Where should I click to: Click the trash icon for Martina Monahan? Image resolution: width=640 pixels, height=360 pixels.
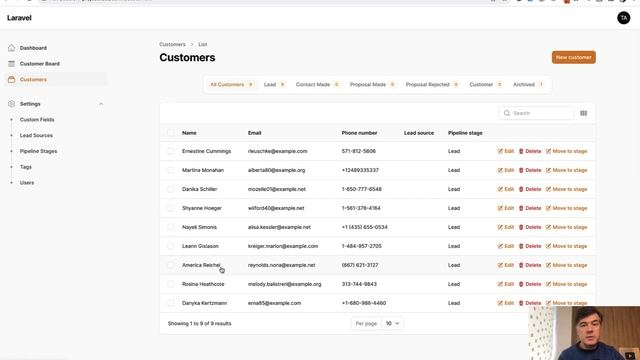(x=521, y=170)
